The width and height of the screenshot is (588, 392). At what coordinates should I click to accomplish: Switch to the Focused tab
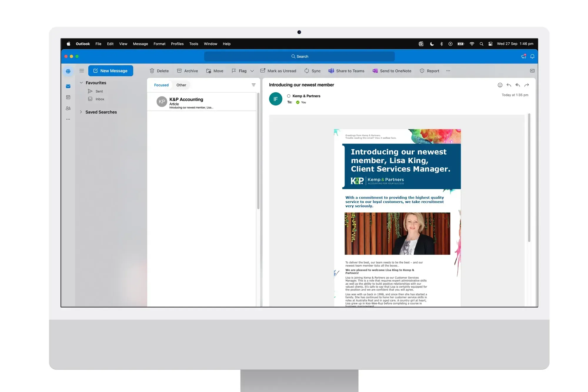[161, 85]
